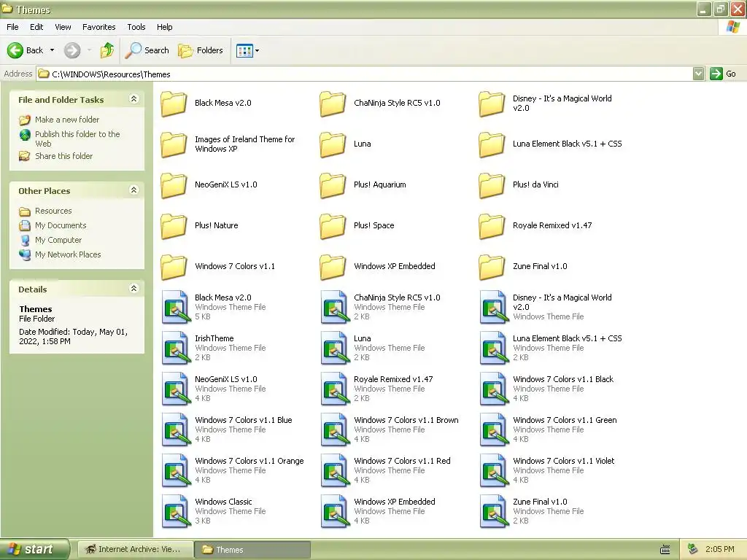Select the Luna folder icon

333,145
